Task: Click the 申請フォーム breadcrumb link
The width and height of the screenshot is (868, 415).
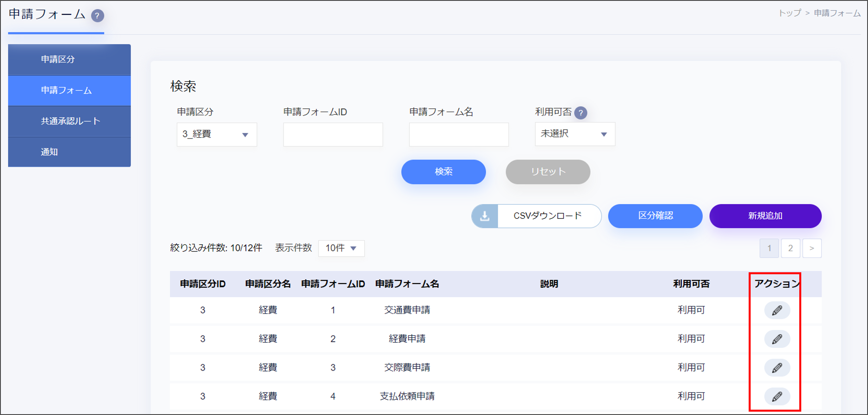Action: [837, 13]
